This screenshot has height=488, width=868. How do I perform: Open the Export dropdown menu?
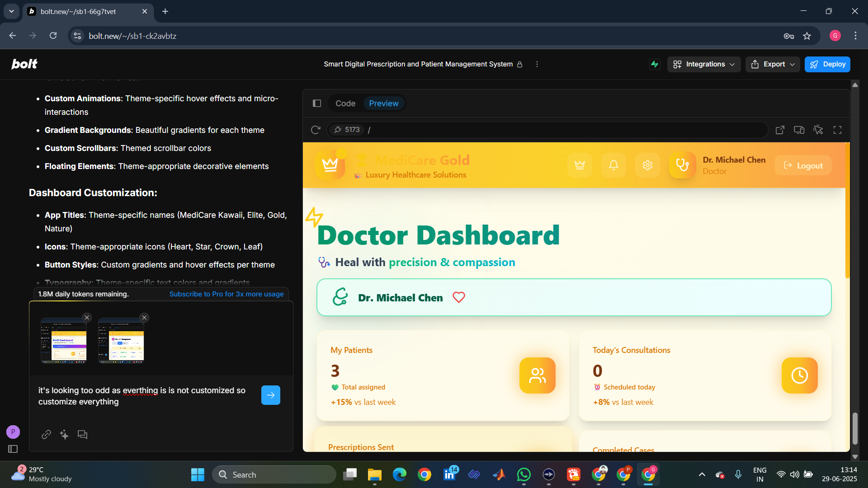773,64
